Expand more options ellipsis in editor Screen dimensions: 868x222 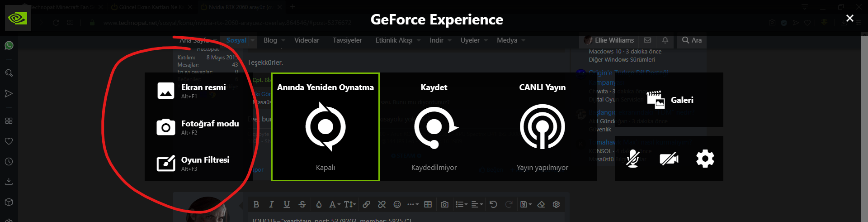413,204
